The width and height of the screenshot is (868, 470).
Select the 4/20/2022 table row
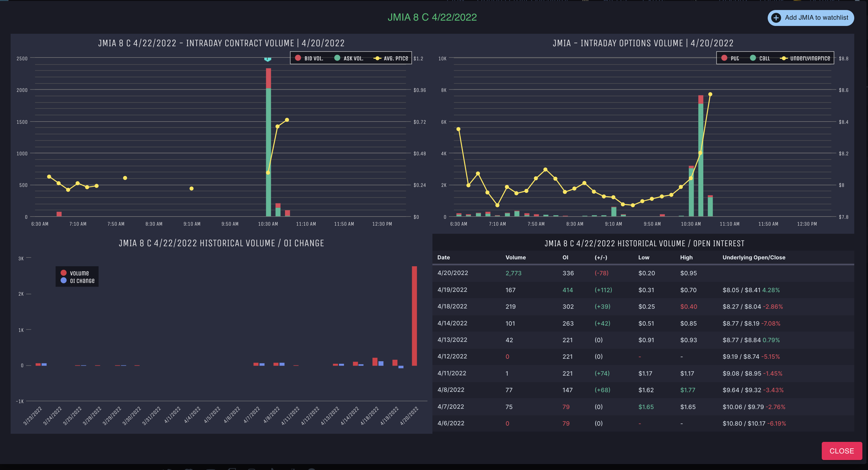452,273
